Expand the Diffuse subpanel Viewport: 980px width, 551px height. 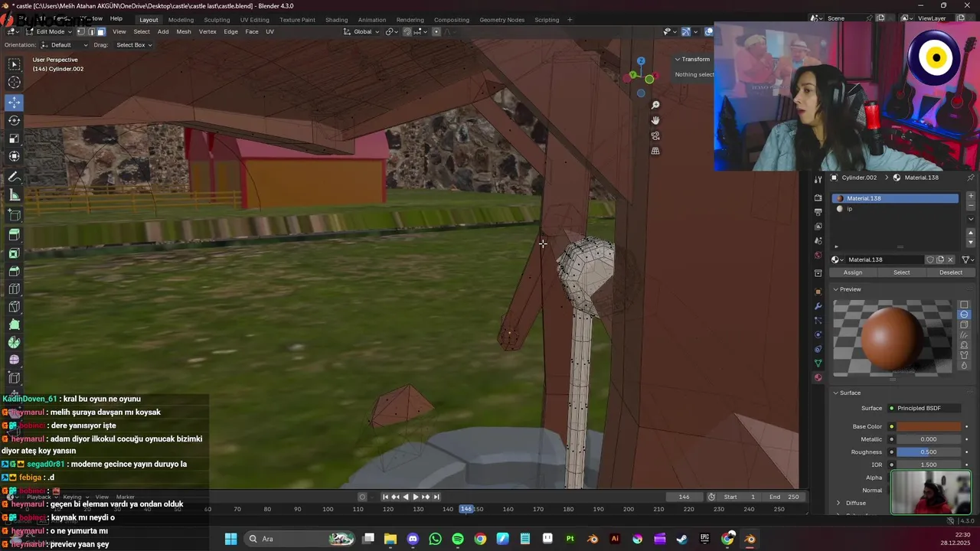855,503
